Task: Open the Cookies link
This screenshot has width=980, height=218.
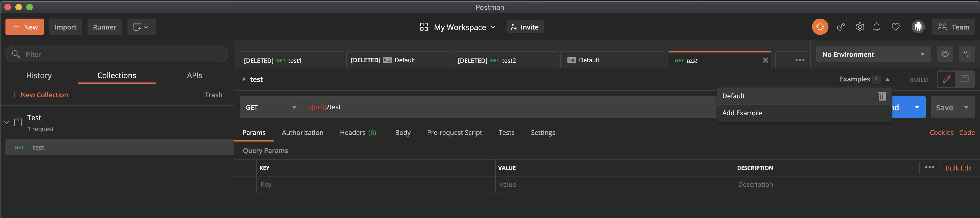Action: (x=941, y=132)
